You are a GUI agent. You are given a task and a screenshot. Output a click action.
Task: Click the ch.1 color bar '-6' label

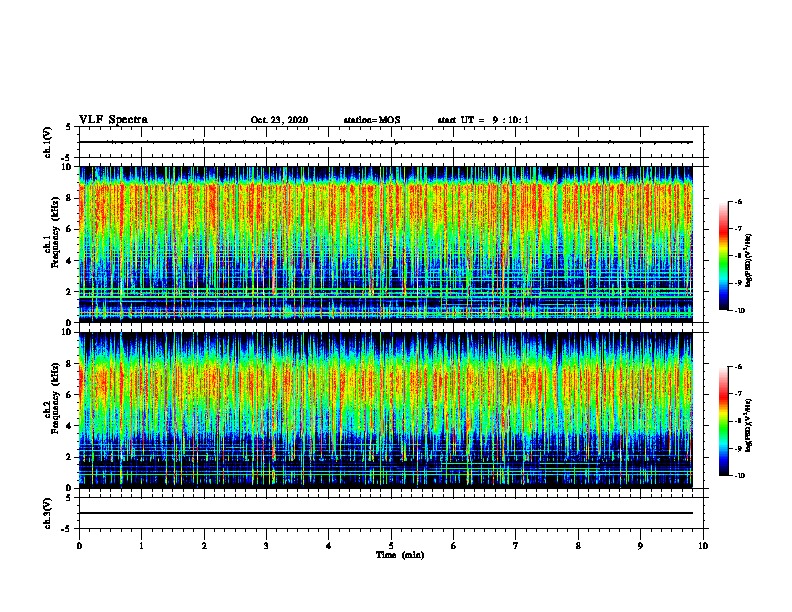coord(738,201)
